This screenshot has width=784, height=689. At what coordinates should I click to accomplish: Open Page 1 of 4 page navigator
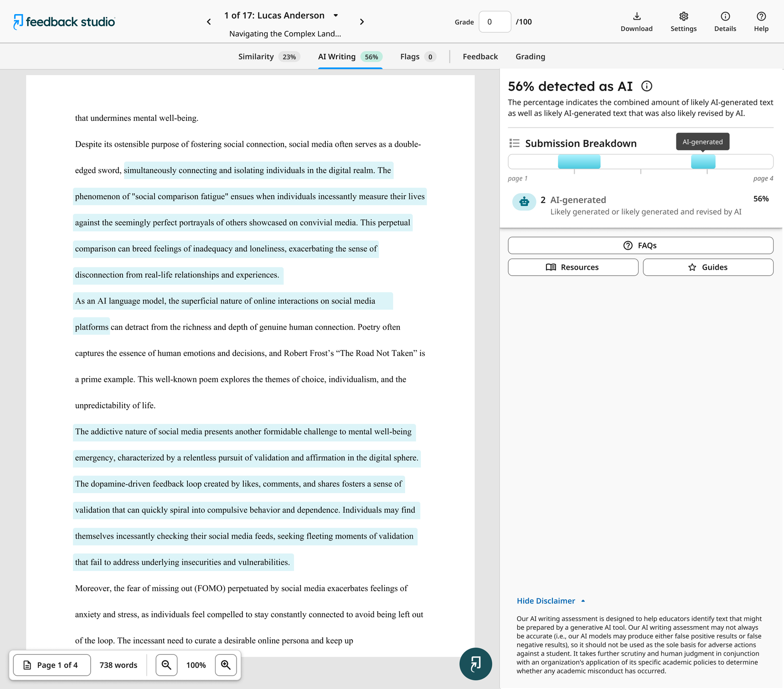click(52, 665)
